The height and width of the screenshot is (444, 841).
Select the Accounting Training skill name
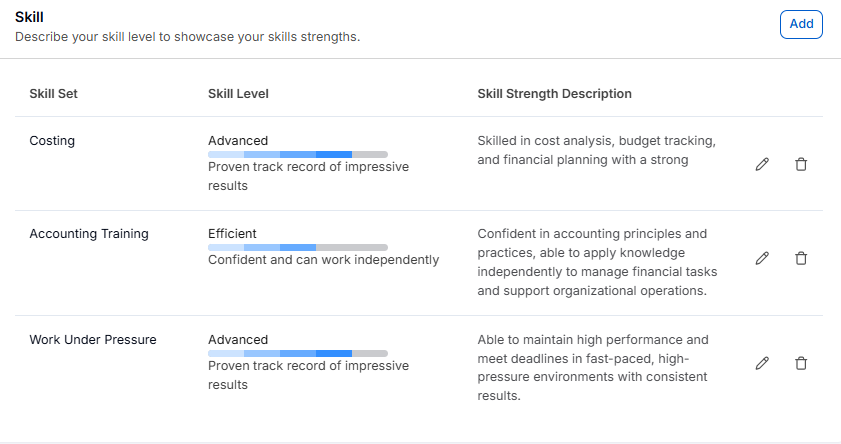tap(89, 234)
